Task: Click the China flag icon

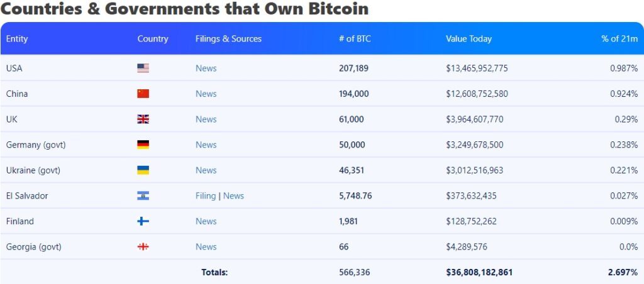Action: click(143, 94)
